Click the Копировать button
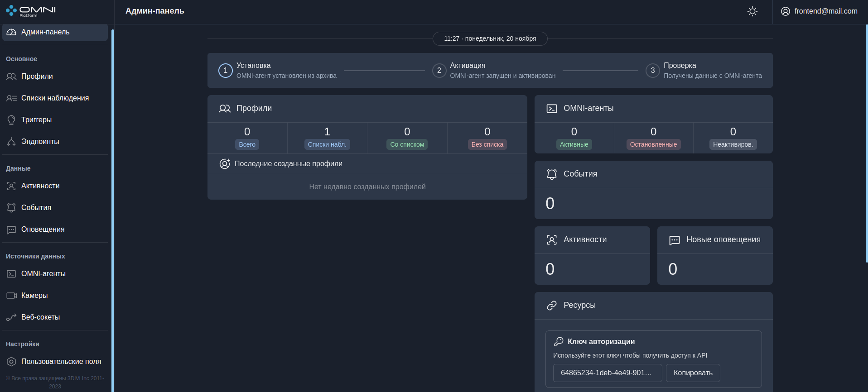Image resolution: width=868 pixels, height=392 pixels. [693, 373]
